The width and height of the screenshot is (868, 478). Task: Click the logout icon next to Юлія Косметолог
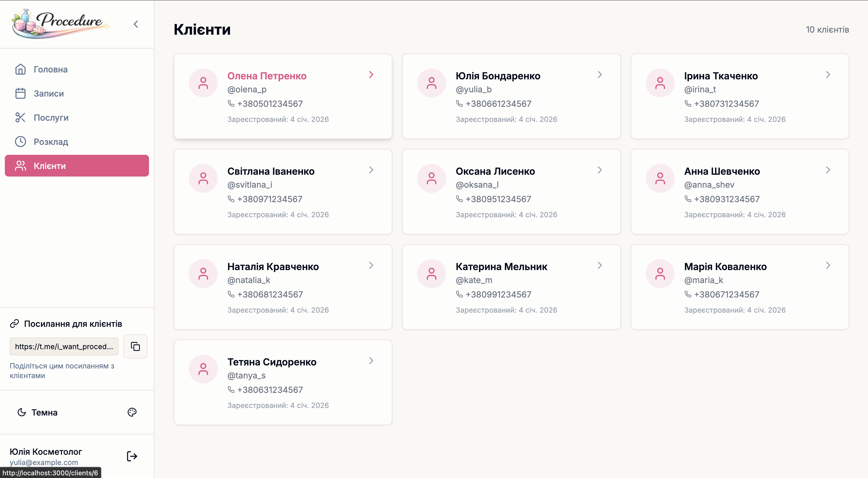132,456
